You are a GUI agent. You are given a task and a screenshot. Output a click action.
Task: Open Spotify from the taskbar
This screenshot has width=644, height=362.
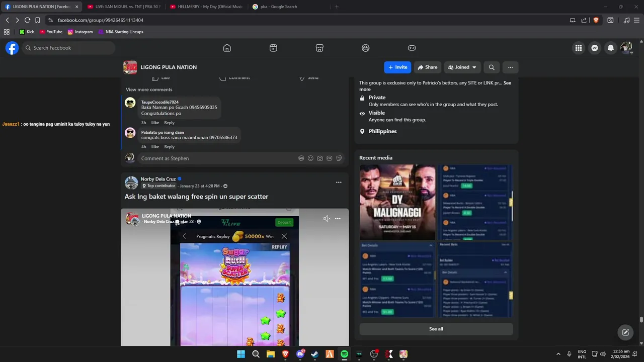point(344,354)
